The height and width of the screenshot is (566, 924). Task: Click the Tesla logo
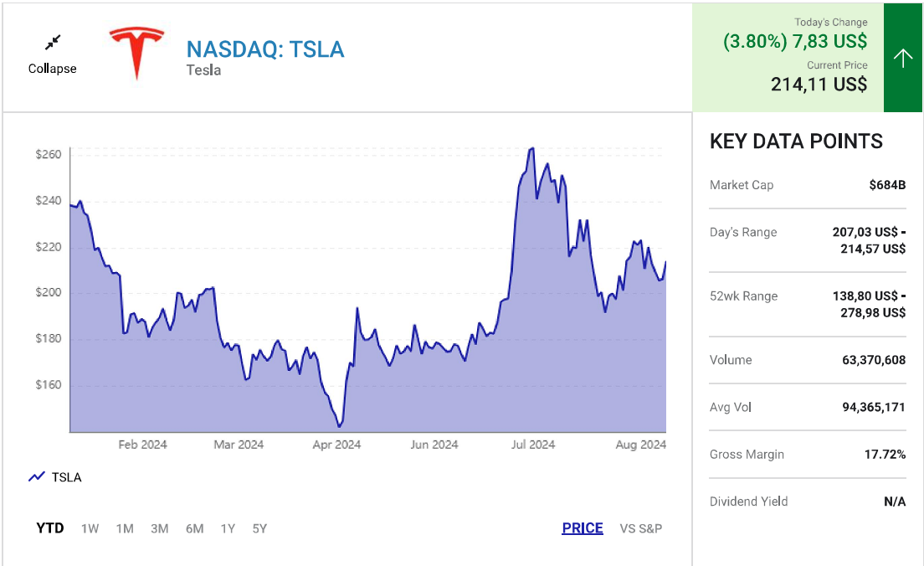137,53
